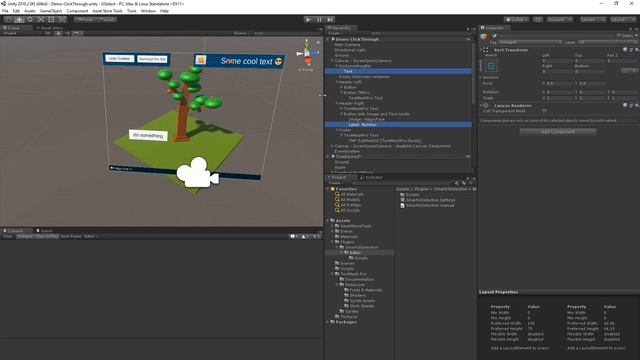Click the search-by-label icon in Project panel
Viewport: 640px width, 360px height.
coord(464,183)
